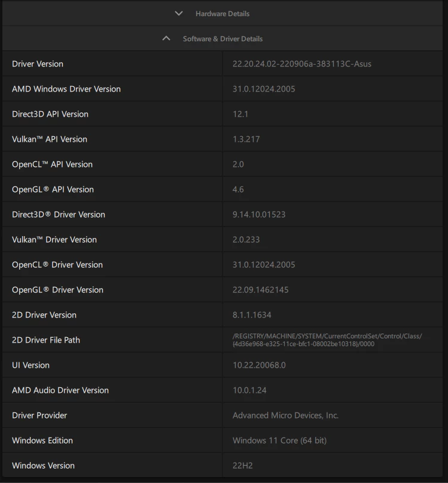Viewport: 448px width, 483px height.
Task: Click the Windows version value 22H2
Action: coord(242,466)
